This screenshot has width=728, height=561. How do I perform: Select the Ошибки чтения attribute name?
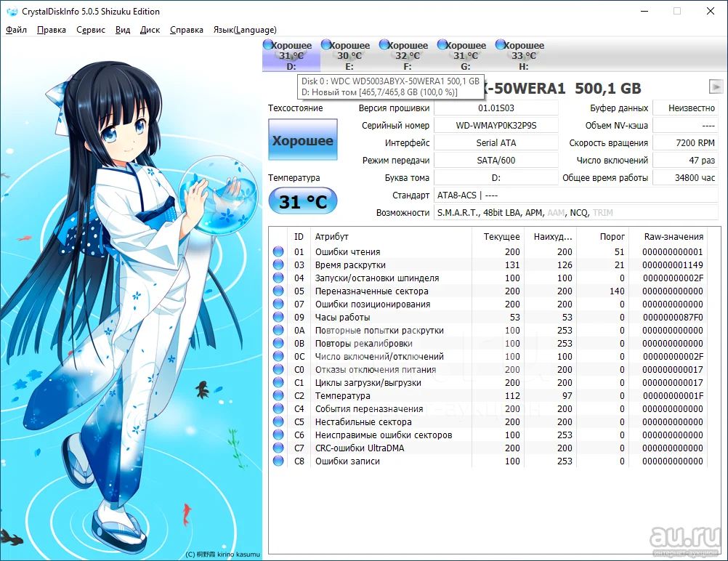click(347, 251)
